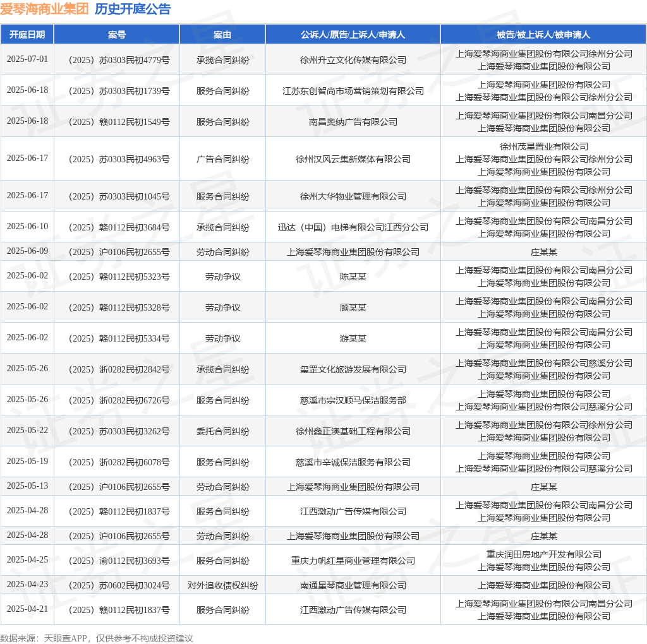Screen dimensions: 647x644
Task: Click plaintiff 南昌奥纳广告有限公司
Action: [353, 122]
